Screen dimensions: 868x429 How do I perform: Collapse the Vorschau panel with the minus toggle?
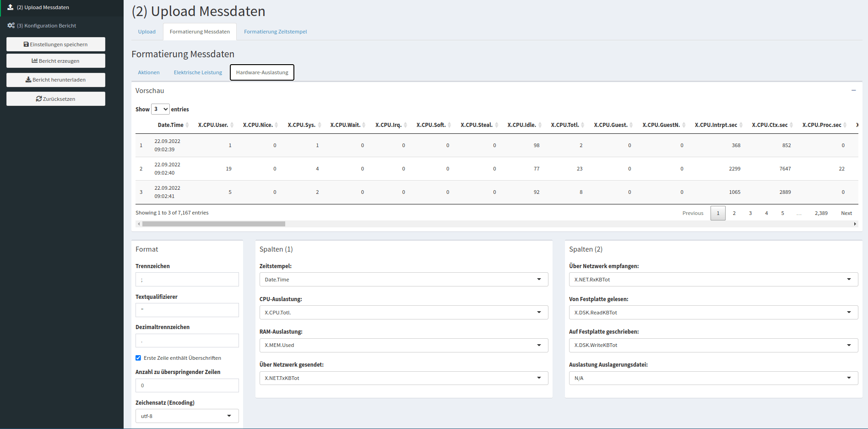point(853,90)
